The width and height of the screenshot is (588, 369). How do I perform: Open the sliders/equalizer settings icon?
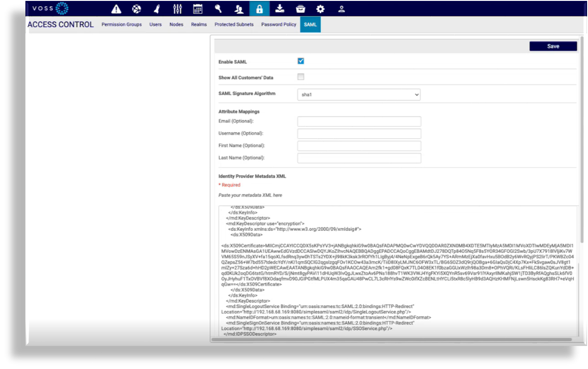[x=177, y=9]
